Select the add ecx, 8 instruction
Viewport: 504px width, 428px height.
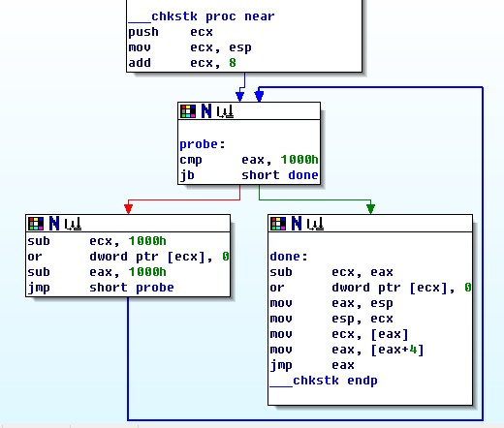[x=182, y=63]
